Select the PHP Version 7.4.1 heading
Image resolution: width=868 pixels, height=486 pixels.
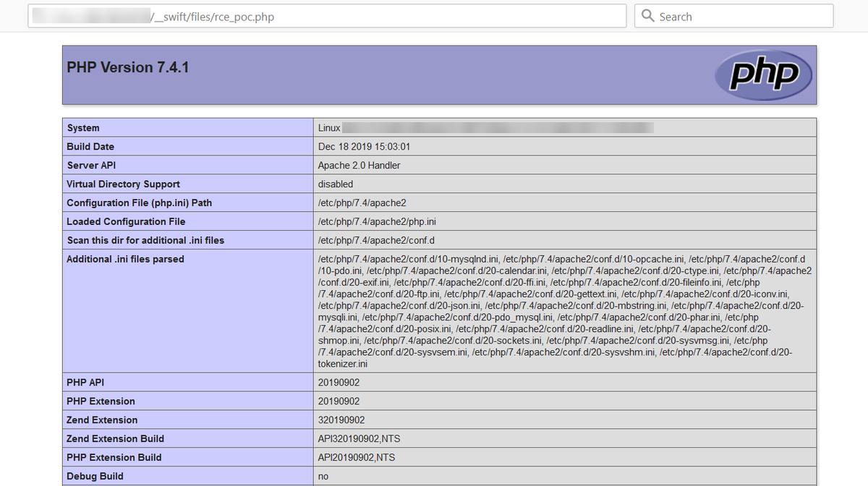pos(128,67)
